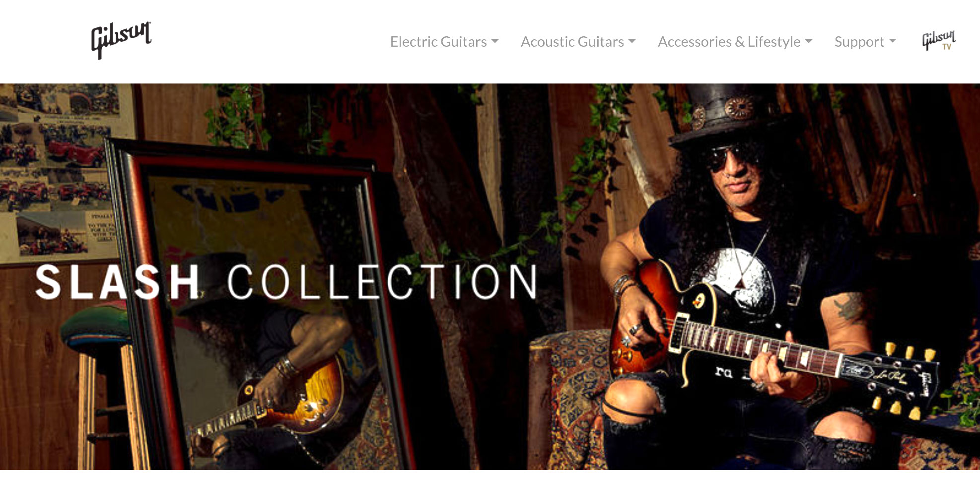
Task: Click the Gibson logo in the header
Action: click(121, 40)
